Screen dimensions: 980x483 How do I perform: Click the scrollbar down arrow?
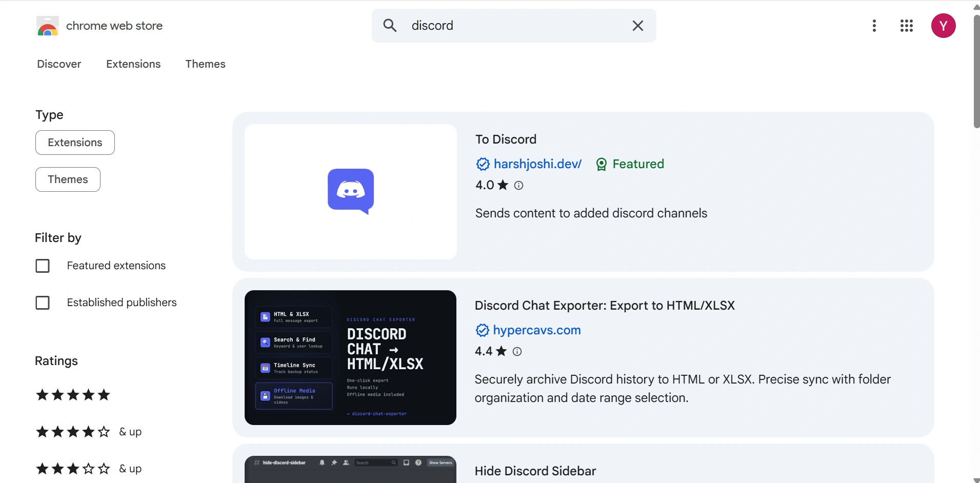pos(976,479)
